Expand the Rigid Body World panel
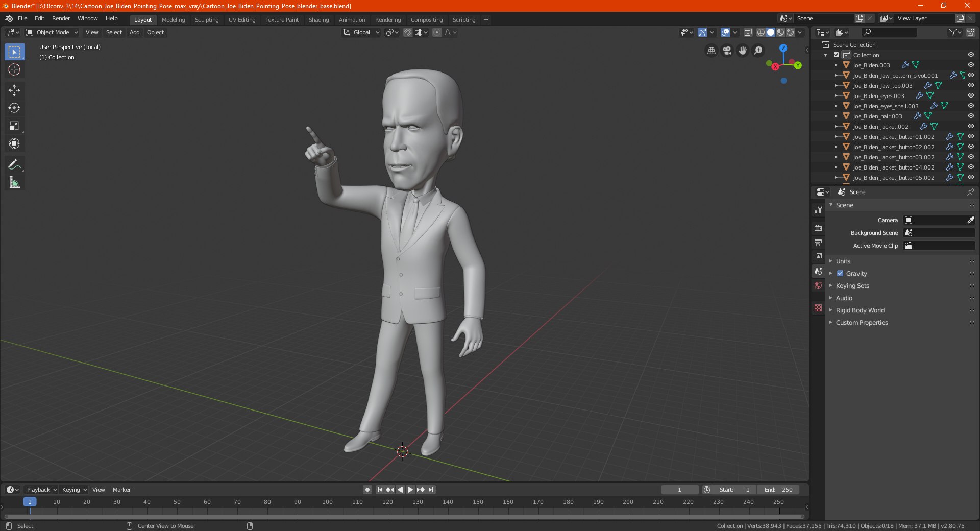The image size is (980, 531). pyautogui.click(x=860, y=310)
